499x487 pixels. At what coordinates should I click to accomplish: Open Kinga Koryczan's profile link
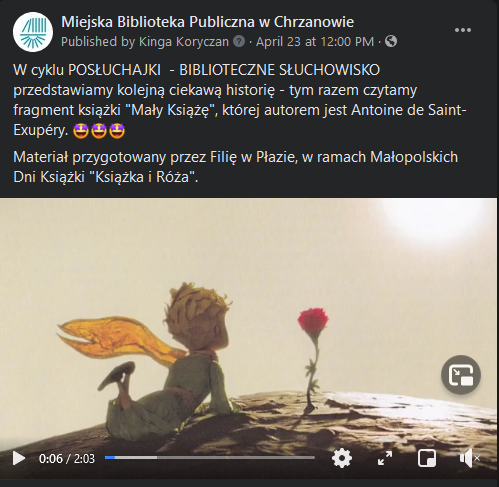[x=184, y=42]
